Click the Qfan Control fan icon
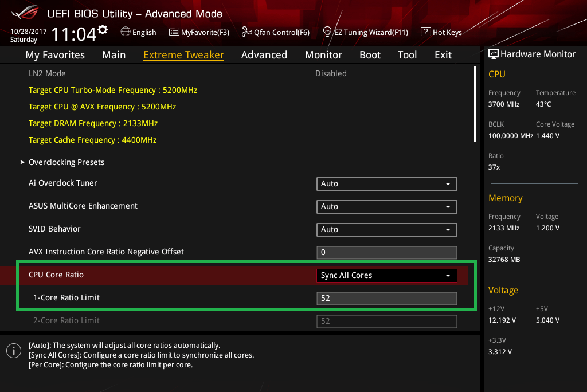Image resolution: width=587 pixels, height=392 pixels. coord(246,32)
